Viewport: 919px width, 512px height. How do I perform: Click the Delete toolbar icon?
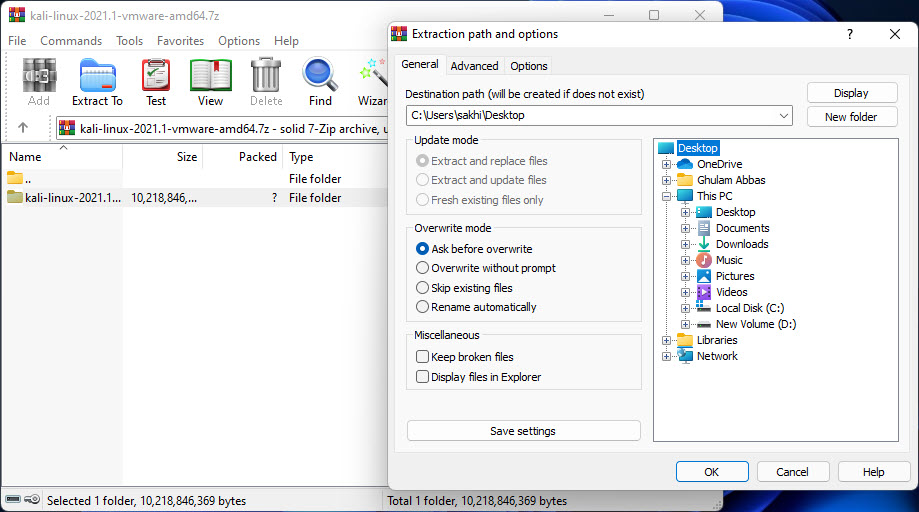pyautogui.click(x=266, y=76)
